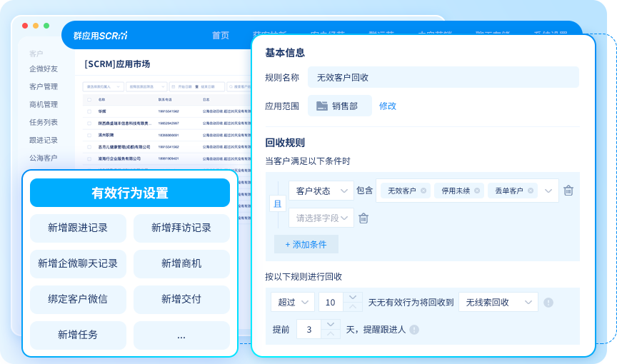Click the 联系电话 column header
Viewport: 617px width, 364px height.
pyautogui.click(x=165, y=100)
